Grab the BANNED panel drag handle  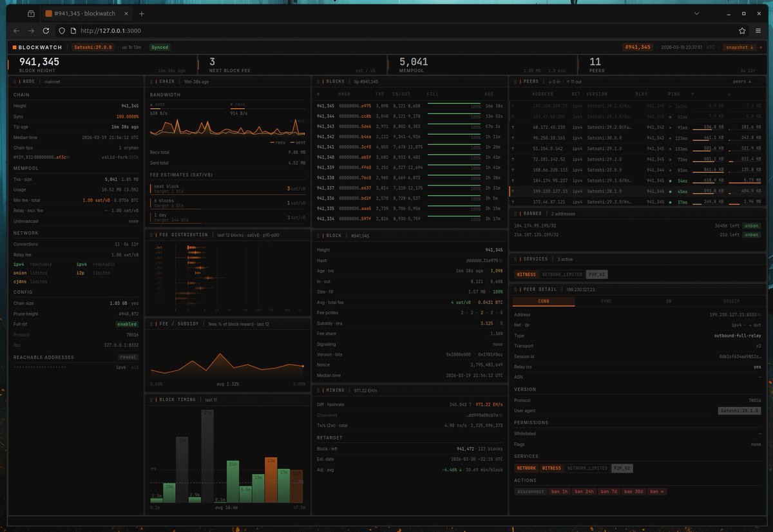514,213
